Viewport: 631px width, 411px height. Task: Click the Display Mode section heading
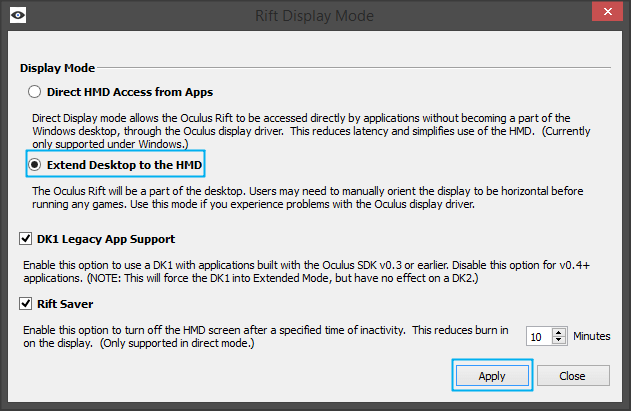pos(58,68)
